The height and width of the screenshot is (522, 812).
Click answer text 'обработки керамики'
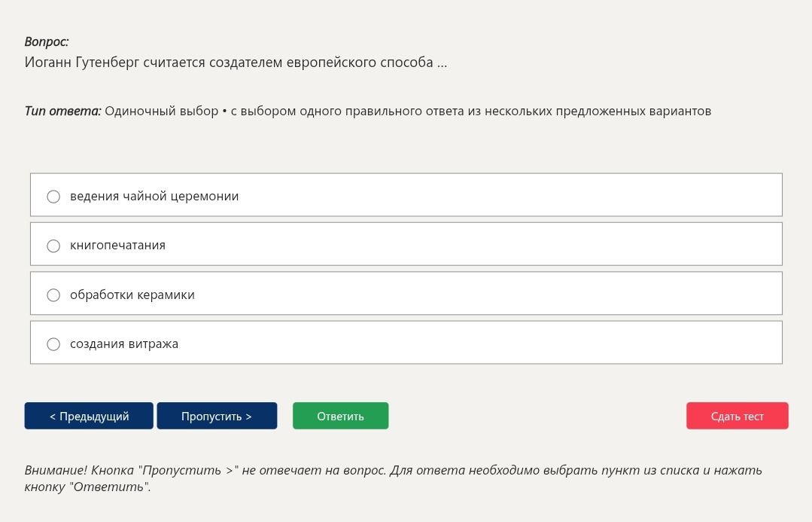click(x=132, y=295)
